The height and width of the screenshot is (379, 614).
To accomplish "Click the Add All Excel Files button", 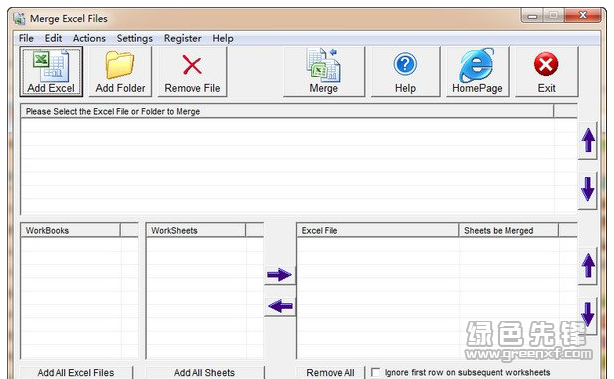I will pyautogui.click(x=76, y=372).
